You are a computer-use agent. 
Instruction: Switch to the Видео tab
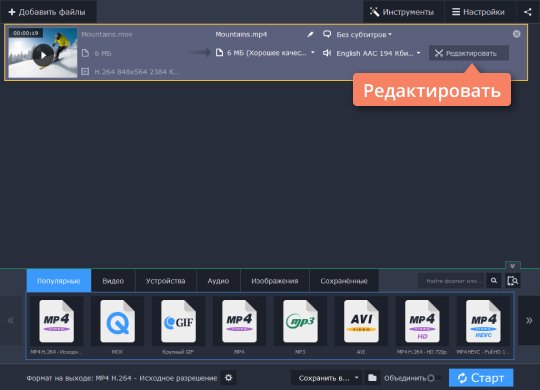click(113, 281)
